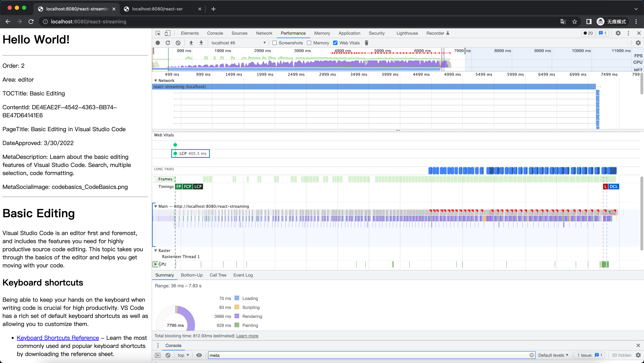Uncheck the Web Vitals checkbox
Screen dimensions: 644x363
tap(335, 43)
